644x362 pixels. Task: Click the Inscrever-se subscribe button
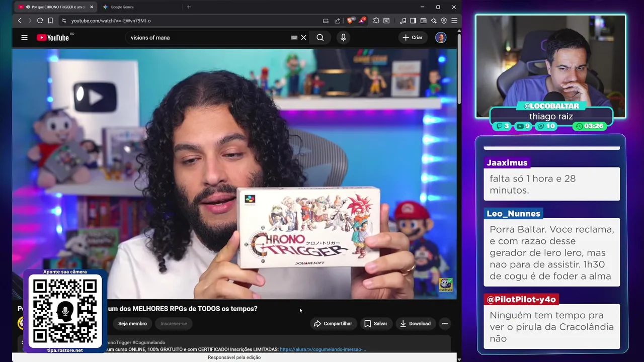pos(174,324)
